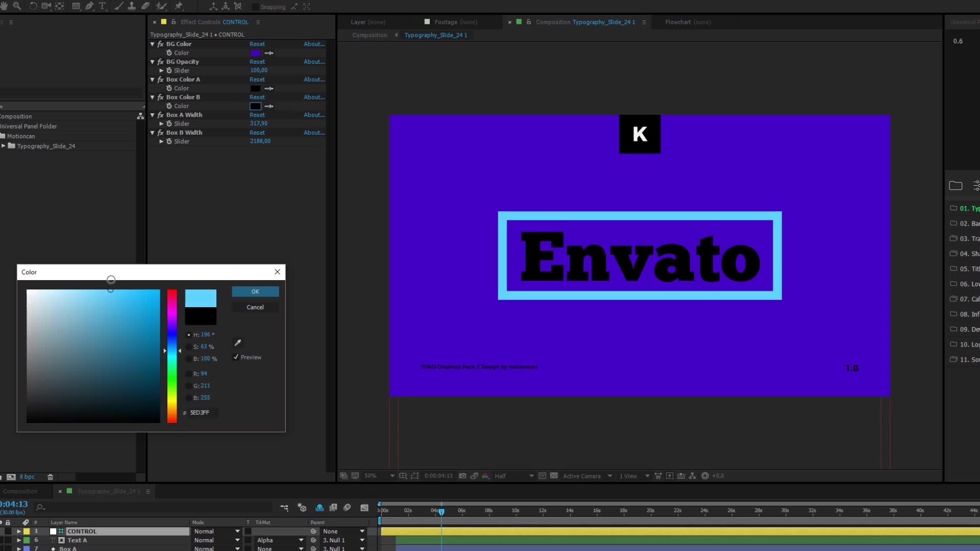The width and height of the screenshot is (980, 551).
Task: Select the Rotation tool
Action: pos(33,6)
